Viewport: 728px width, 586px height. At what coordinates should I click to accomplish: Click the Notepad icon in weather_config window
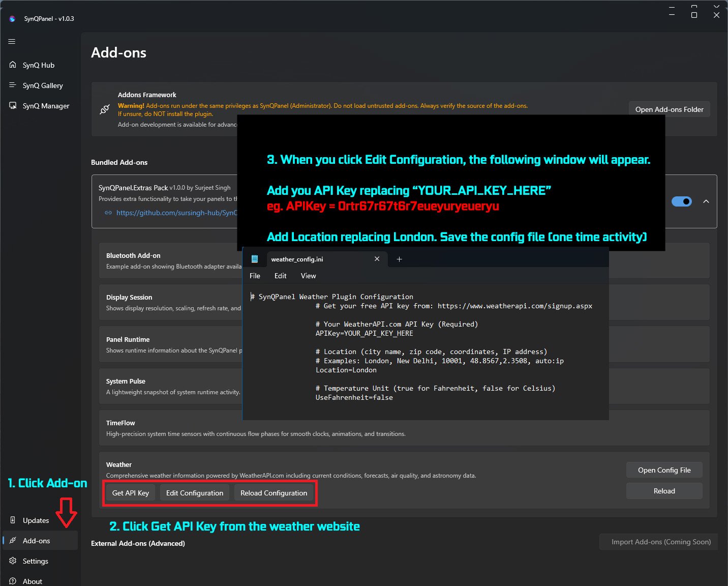pos(255,259)
